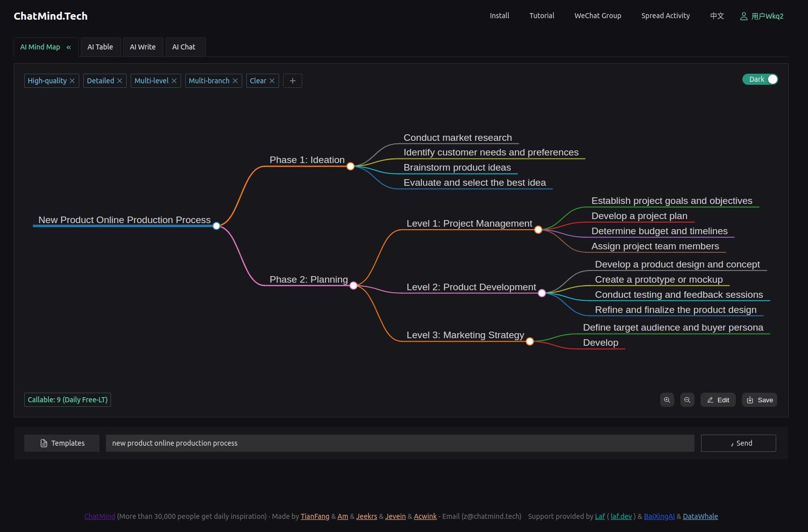The width and height of the screenshot is (808, 532).
Task: Switch to the AI Table tab
Action: [100, 47]
